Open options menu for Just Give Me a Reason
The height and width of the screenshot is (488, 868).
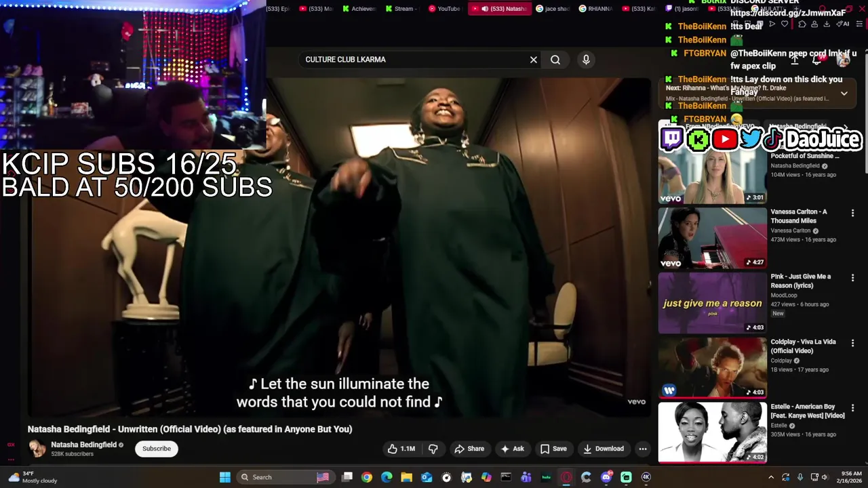pyautogui.click(x=852, y=278)
